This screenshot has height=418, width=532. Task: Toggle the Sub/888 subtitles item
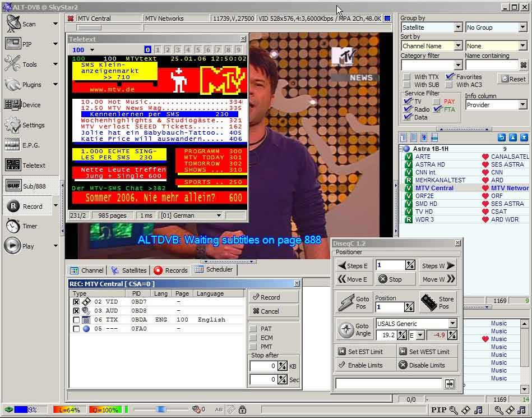(x=29, y=186)
